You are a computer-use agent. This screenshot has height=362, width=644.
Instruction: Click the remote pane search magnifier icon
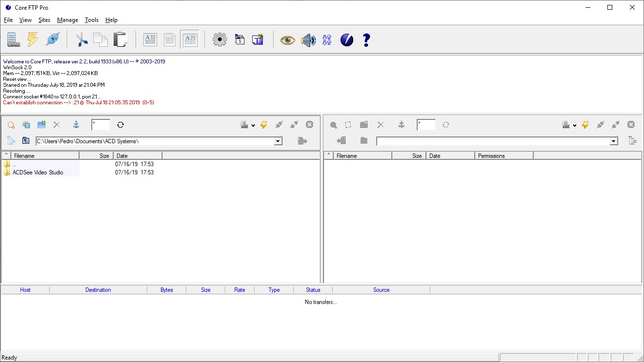coord(334,125)
